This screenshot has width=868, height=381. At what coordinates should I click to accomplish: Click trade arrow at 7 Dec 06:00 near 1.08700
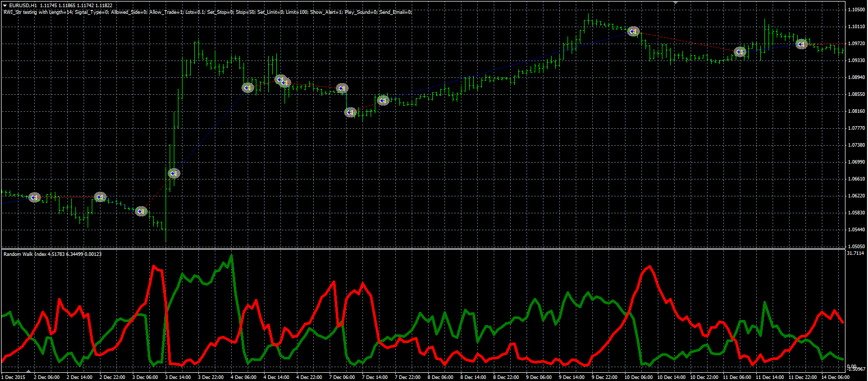342,89
